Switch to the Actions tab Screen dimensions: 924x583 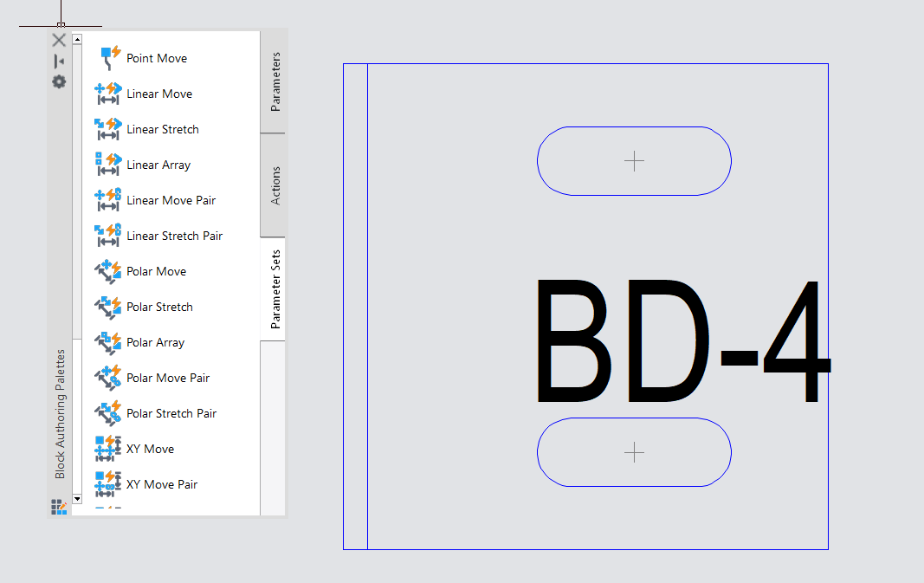(274, 185)
